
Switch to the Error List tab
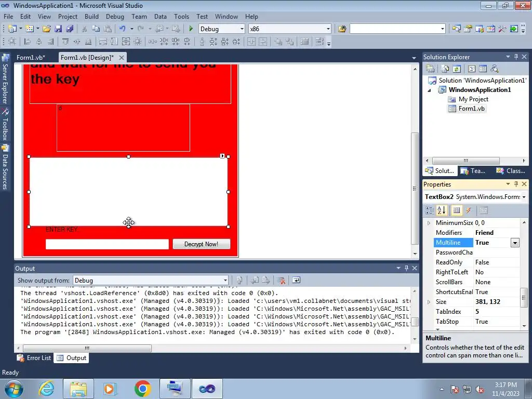(34, 358)
